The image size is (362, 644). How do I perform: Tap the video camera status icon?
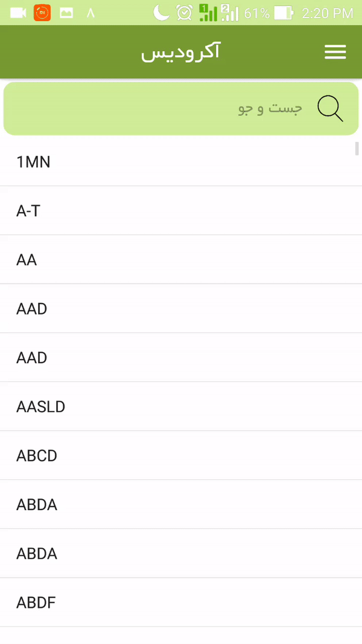[x=18, y=13]
